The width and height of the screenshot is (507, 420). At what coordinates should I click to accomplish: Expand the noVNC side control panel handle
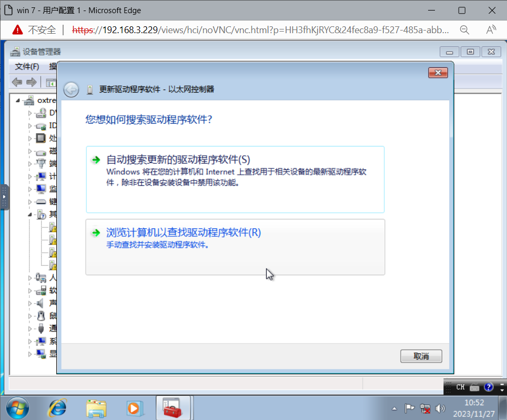click(4, 197)
